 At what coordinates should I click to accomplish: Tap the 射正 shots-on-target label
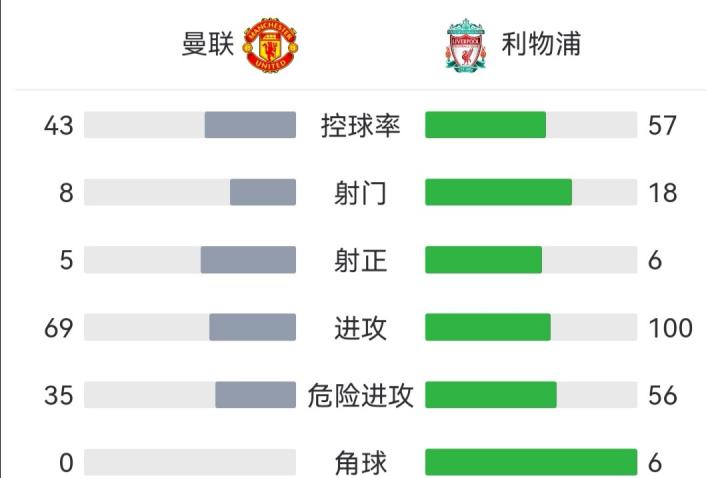(x=360, y=260)
